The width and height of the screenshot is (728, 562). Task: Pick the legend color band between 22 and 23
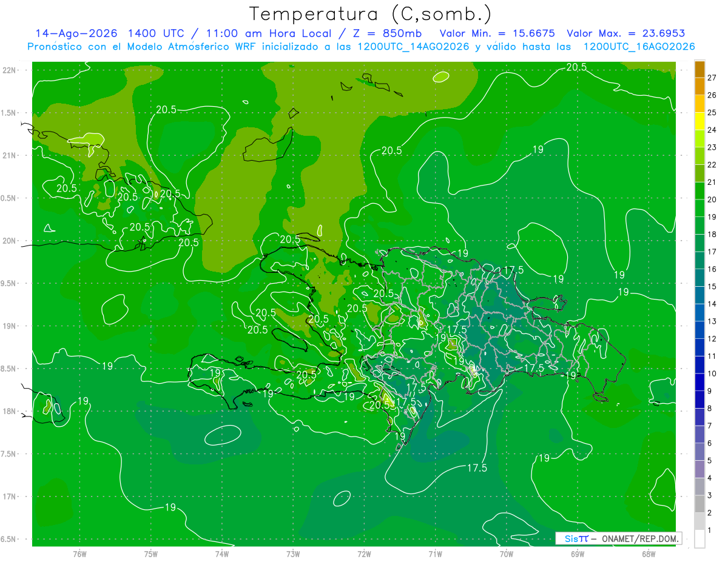pos(699,156)
